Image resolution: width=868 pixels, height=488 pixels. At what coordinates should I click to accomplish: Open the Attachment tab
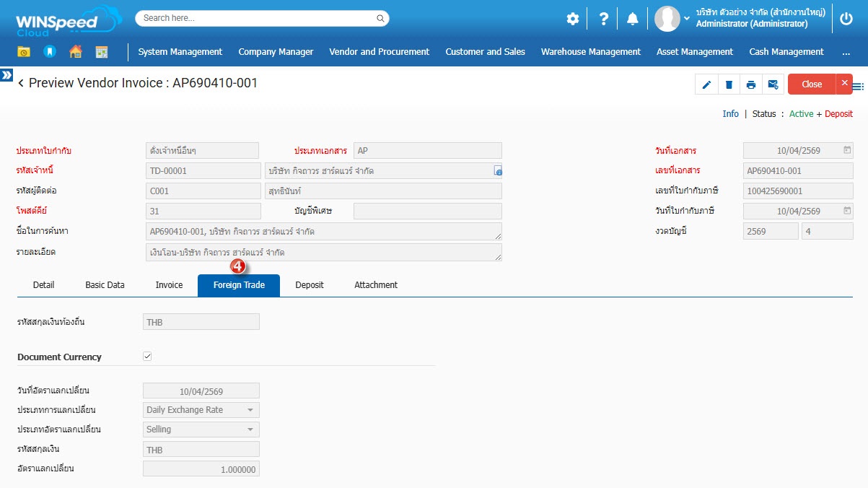click(x=376, y=285)
